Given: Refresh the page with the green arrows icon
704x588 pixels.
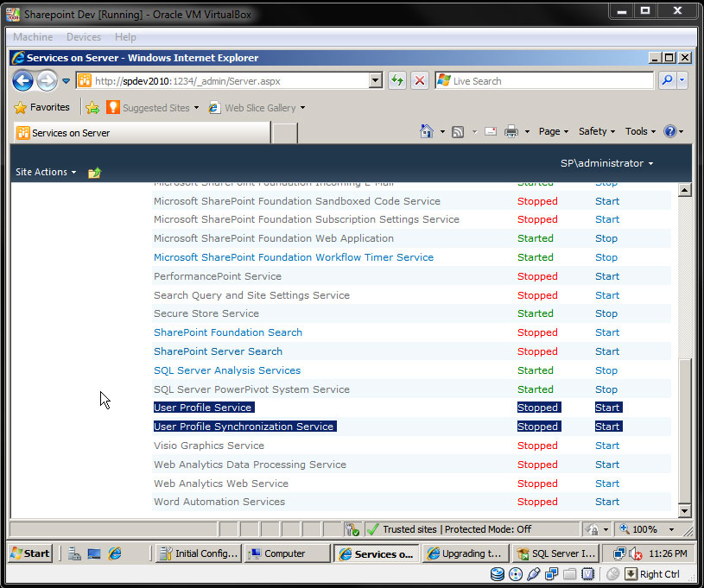Looking at the screenshot, I should point(396,81).
